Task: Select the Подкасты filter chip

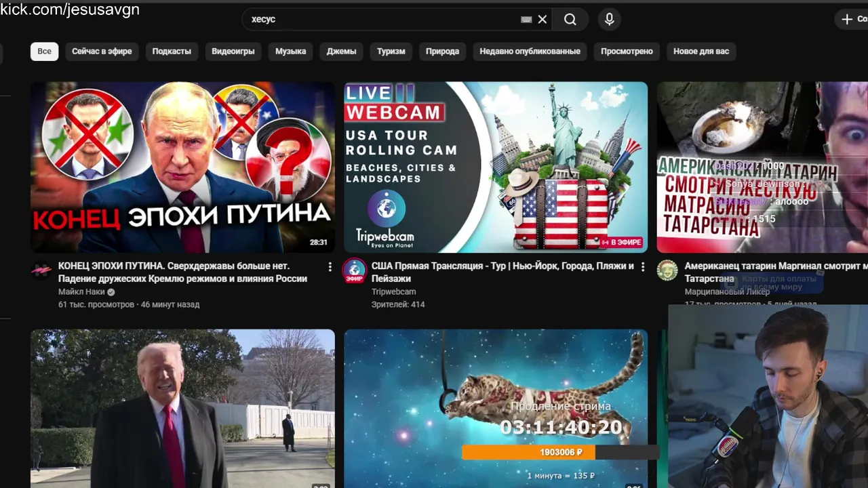Action: pos(172,51)
